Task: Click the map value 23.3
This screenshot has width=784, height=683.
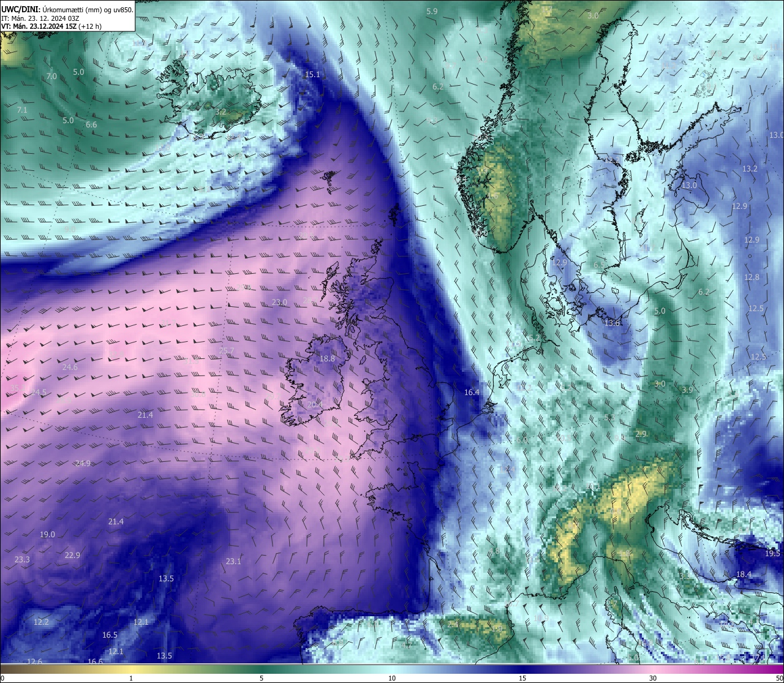Action: [x=22, y=560]
